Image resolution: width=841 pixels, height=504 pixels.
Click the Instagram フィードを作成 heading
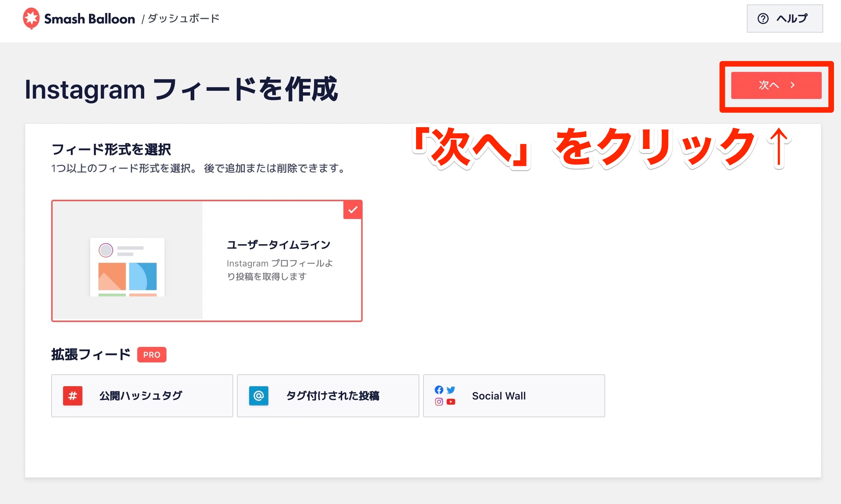coord(181,89)
